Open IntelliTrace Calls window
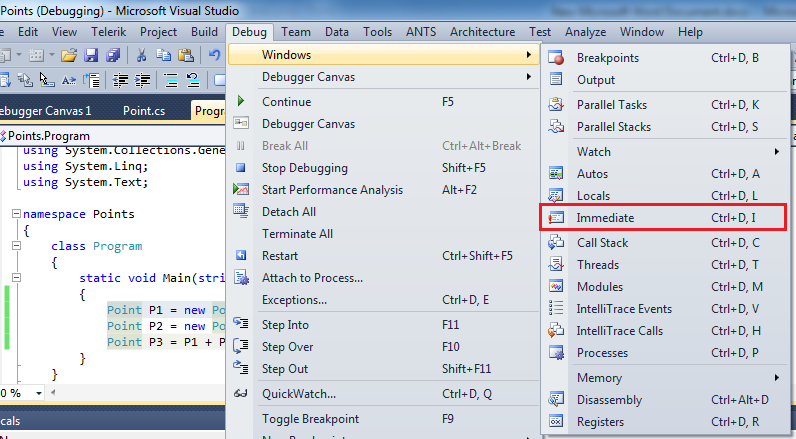The height and width of the screenshot is (439, 796). [x=665, y=330]
